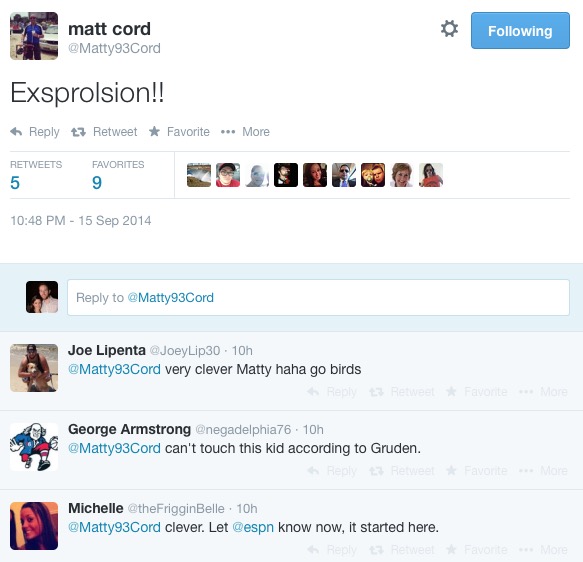Image resolution: width=583 pixels, height=562 pixels.
Task: Favorite Michelle's reply with the star
Action: coord(451,549)
